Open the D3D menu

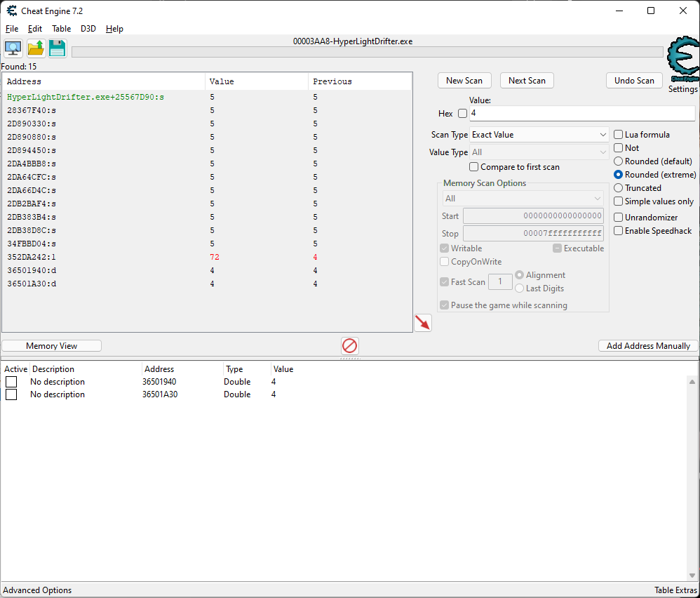(x=88, y=29)
